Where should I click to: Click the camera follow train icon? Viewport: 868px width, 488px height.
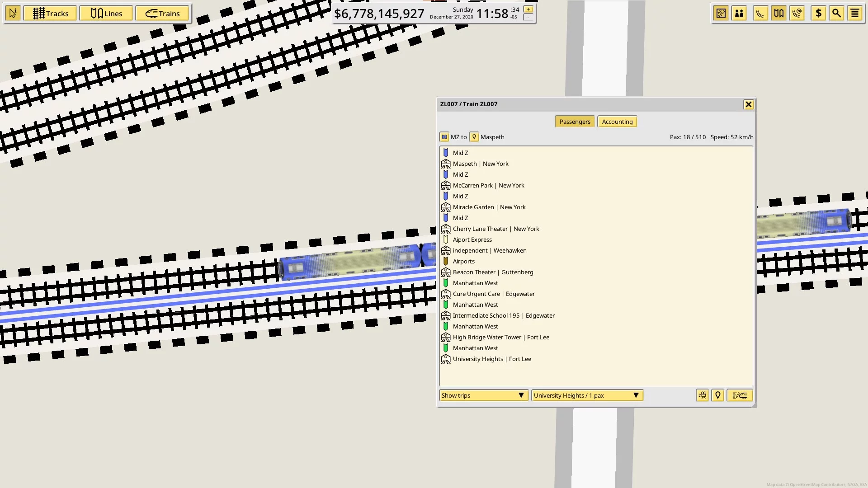tap(702, 395)
